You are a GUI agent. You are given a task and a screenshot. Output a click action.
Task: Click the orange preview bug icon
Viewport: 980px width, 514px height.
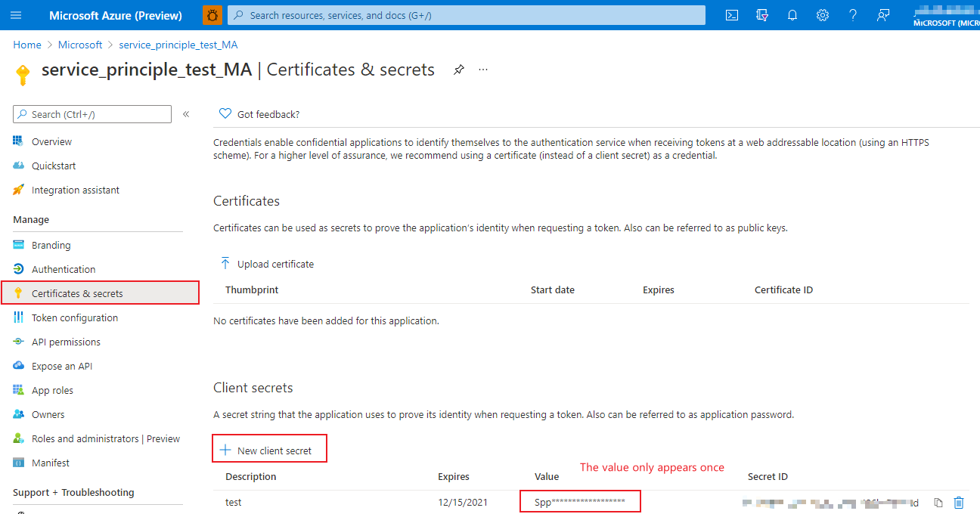(212, 15)
